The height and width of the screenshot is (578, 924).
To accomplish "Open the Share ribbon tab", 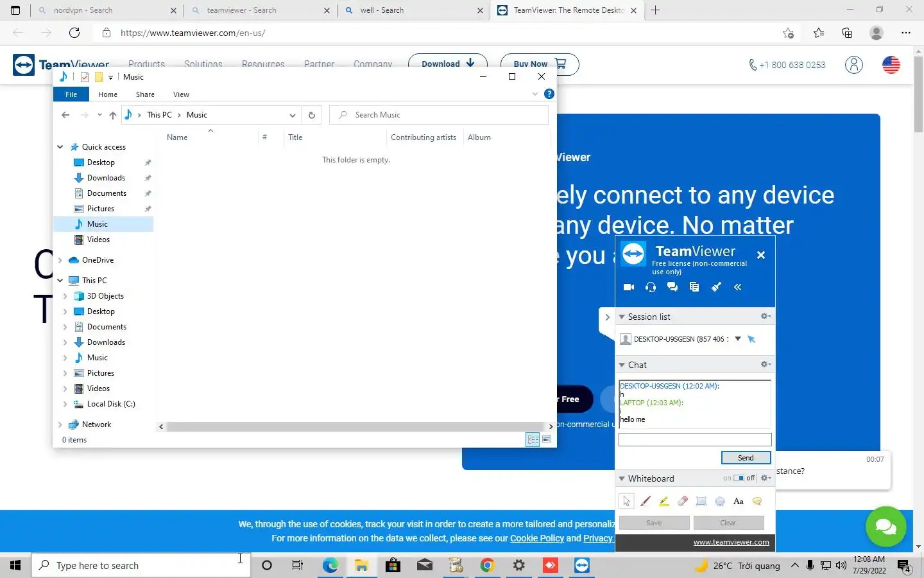I will [x=145, y=94].
